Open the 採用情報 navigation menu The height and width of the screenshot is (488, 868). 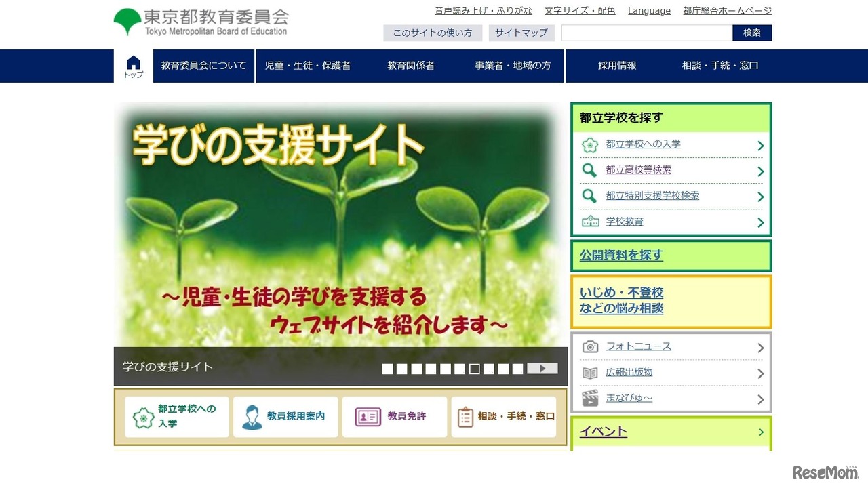[x=617, y=66]
